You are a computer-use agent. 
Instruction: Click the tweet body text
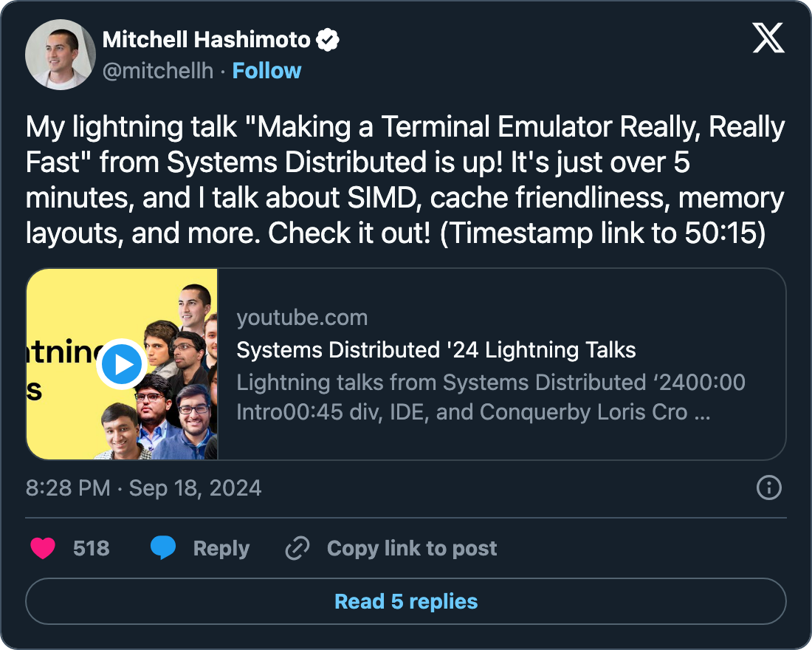pyautogui.click(x=405, y=180)
